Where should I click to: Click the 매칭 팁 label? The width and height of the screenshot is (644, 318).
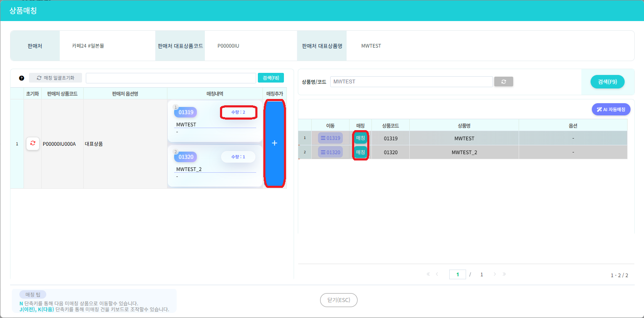coord(33,294)
